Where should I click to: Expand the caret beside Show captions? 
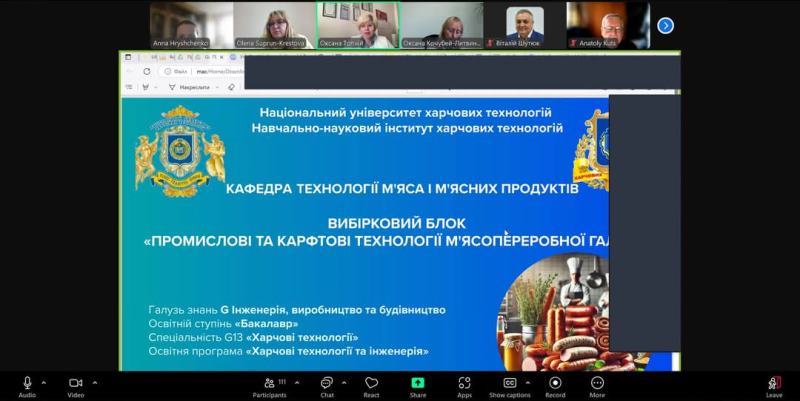coord(528,382)
